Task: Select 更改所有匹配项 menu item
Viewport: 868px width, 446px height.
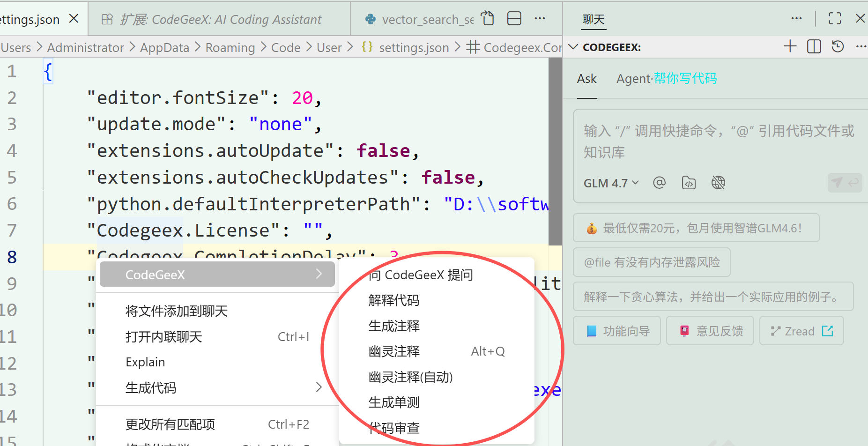Action: click(217, 424)
